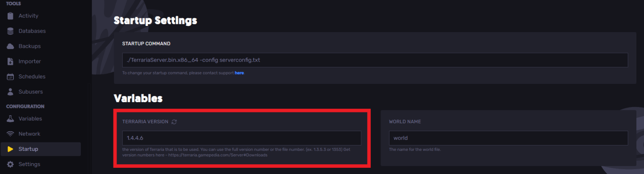This screenshot has width=644, height=174.
Task: Click the Subusers person icon
Action: tap(10, 92)
